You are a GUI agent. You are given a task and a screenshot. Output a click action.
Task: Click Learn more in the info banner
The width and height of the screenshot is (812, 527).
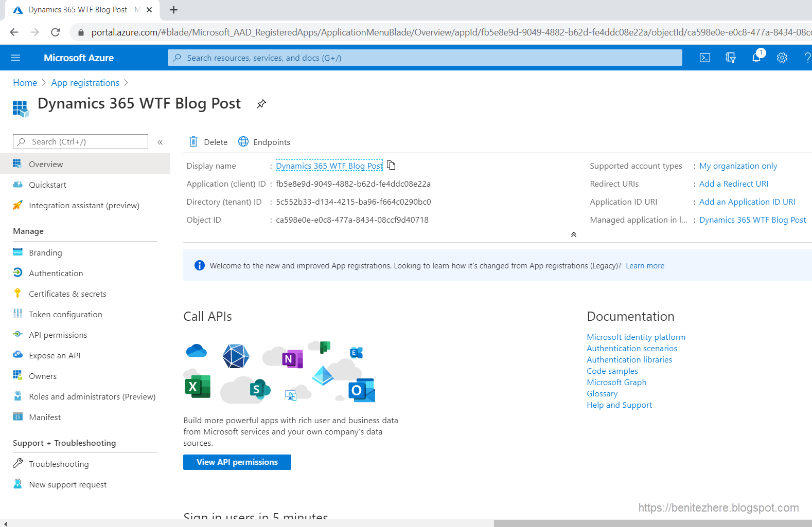[645, 266]
